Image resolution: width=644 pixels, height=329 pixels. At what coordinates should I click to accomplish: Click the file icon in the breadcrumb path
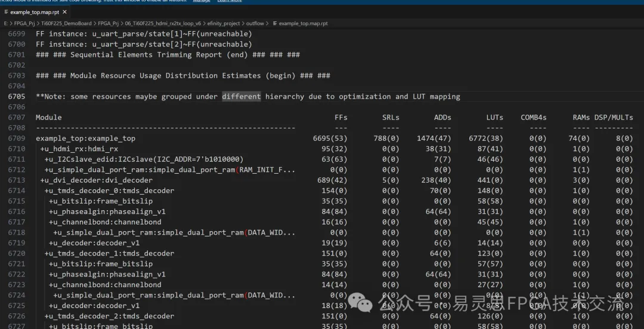click(275, 23)
